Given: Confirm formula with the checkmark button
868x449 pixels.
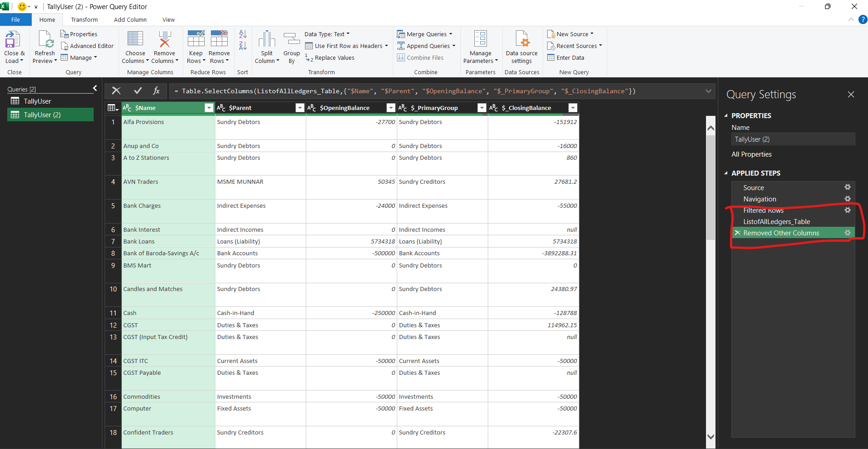Looking at the screenshot, I should click(138, 91).
